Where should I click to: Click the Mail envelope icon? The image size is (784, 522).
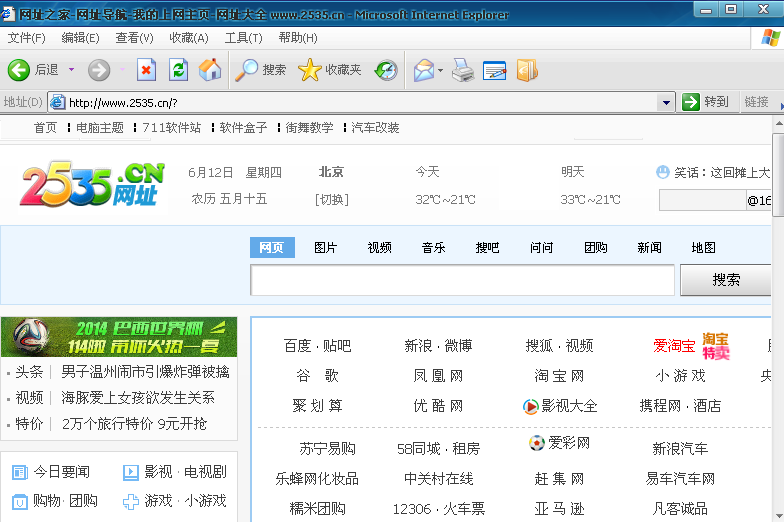tap(424, 70)
